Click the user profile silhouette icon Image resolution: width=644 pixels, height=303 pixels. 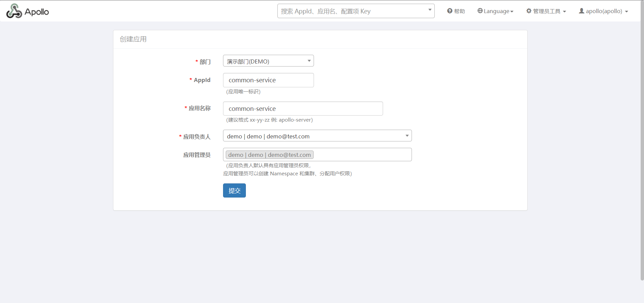581,11
